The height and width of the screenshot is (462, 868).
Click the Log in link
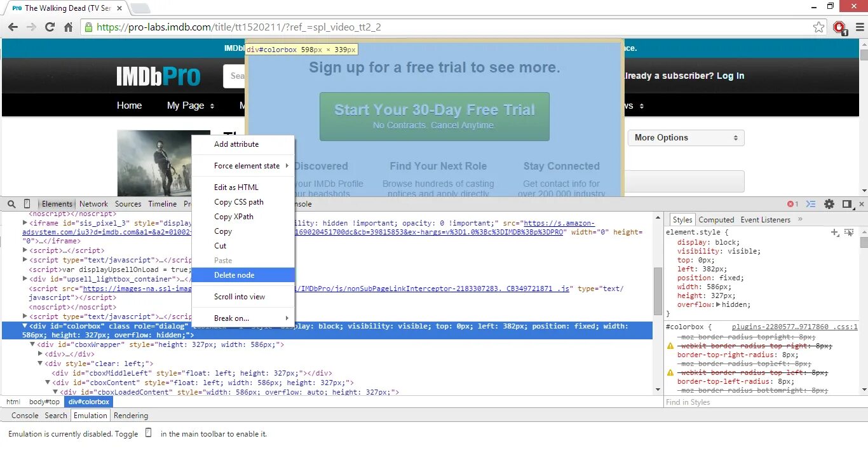click(x=730, y=76)
